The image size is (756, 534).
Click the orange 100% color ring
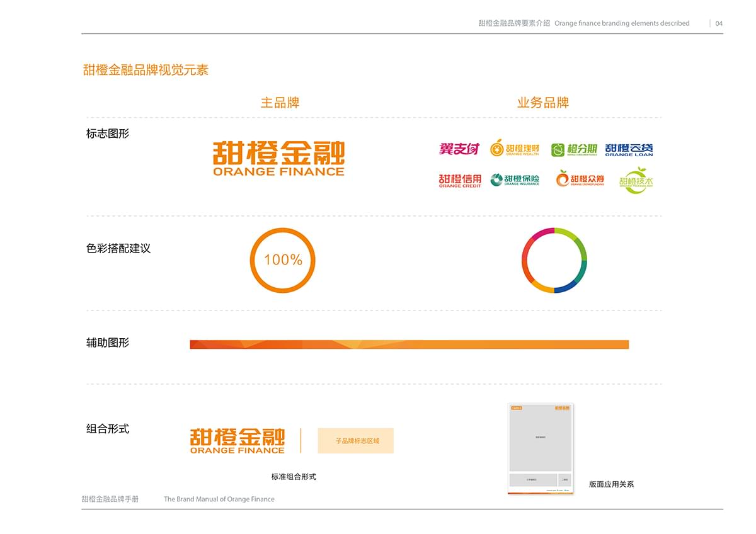point(282,260)
